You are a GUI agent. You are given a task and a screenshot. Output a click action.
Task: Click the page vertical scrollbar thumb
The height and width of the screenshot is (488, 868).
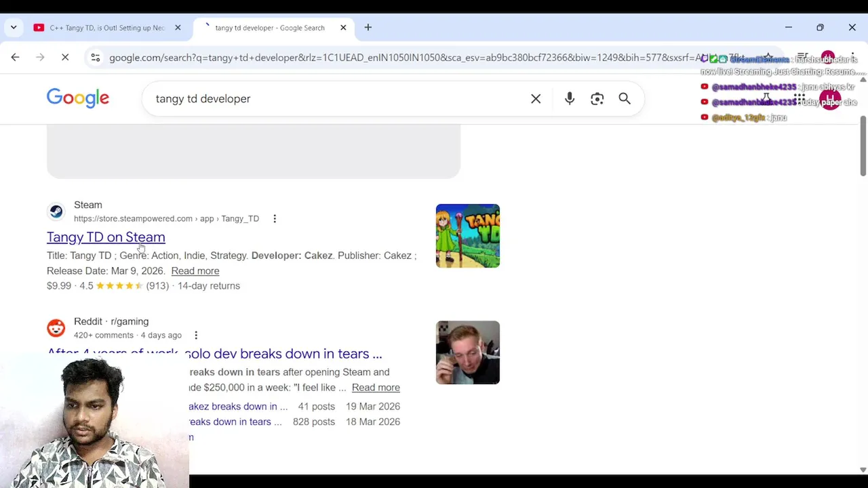[863, 146]
